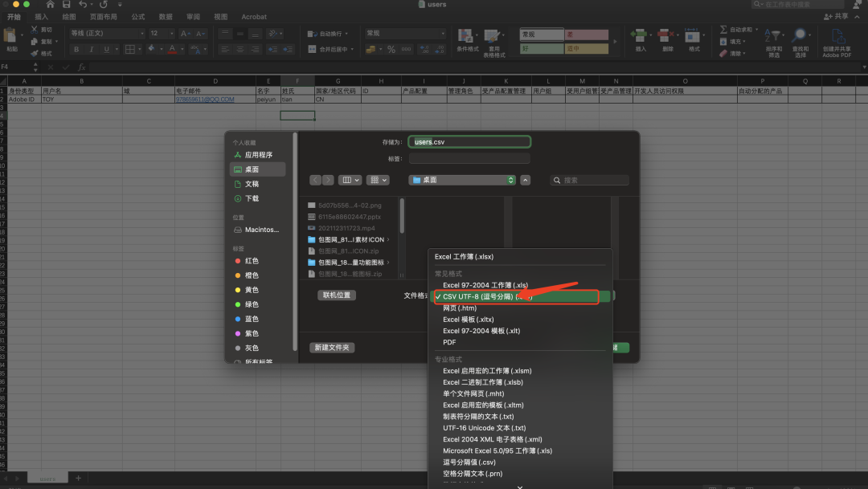The image size is (868, 489).
Task: Expand the save dialog collapse chevron button
Action: (x=526, y=180)
